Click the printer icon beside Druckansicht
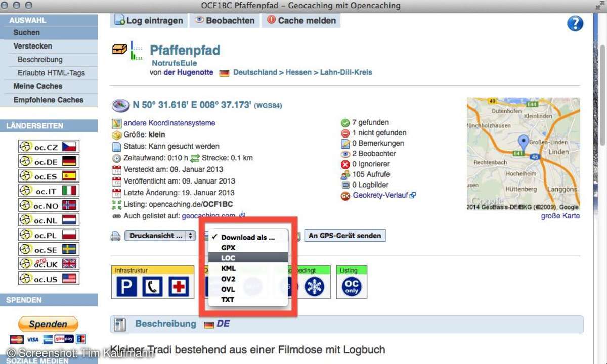This screenshot has width=607, height=364. click(x=116, y=236)
